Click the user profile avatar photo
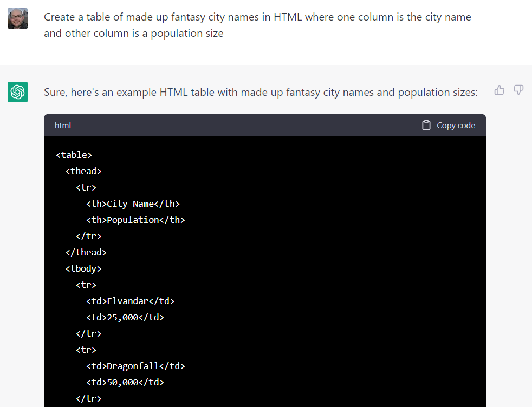Screen dimensions: 532x407 pyautogui.click(x=17, y=18)
